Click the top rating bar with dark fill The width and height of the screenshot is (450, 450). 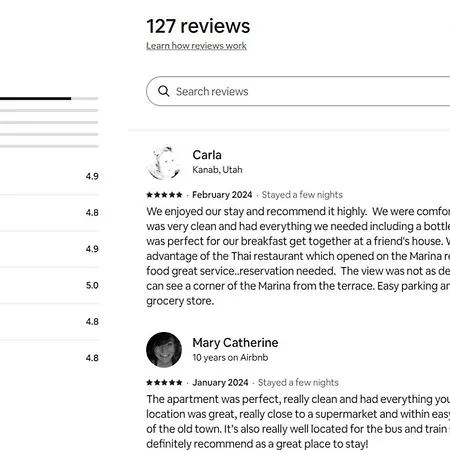click(x=49, y=98)
